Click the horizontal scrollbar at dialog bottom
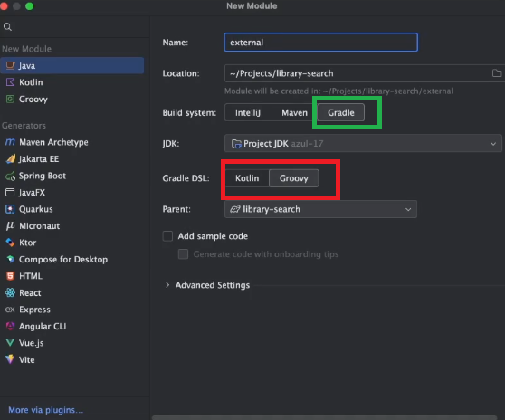The image size is (505, 420). click(325, 417)
